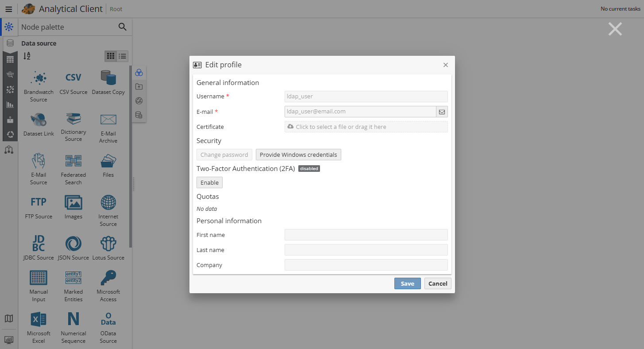The width and height of the screenshot is (644, 349).
Task: Provide Windows credentials for security
Action: (298, 155)
